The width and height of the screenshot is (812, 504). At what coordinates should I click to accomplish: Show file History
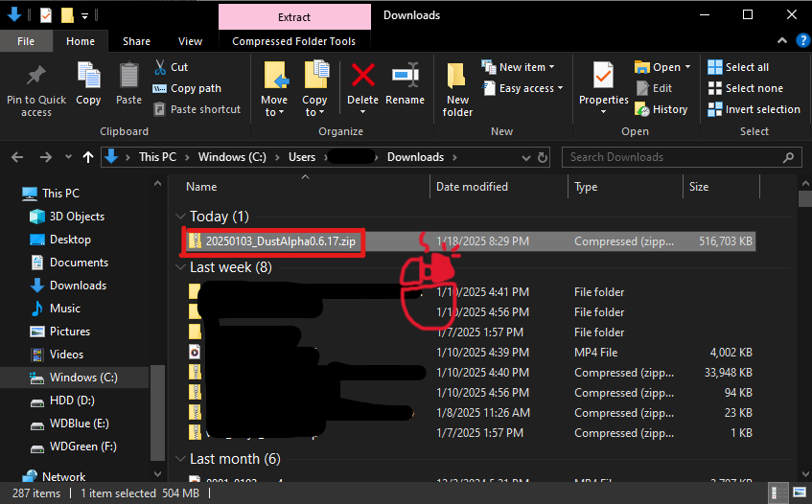point(661,109)
